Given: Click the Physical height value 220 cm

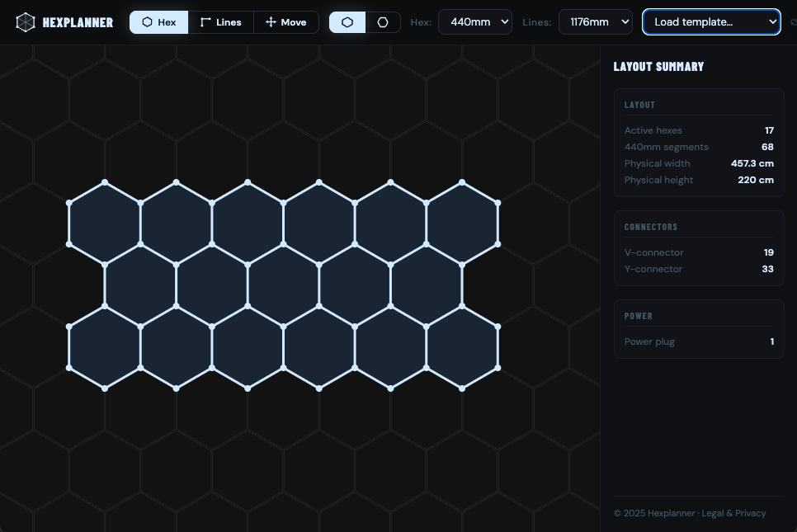Looking at the screenshot, I should (756, 180).
